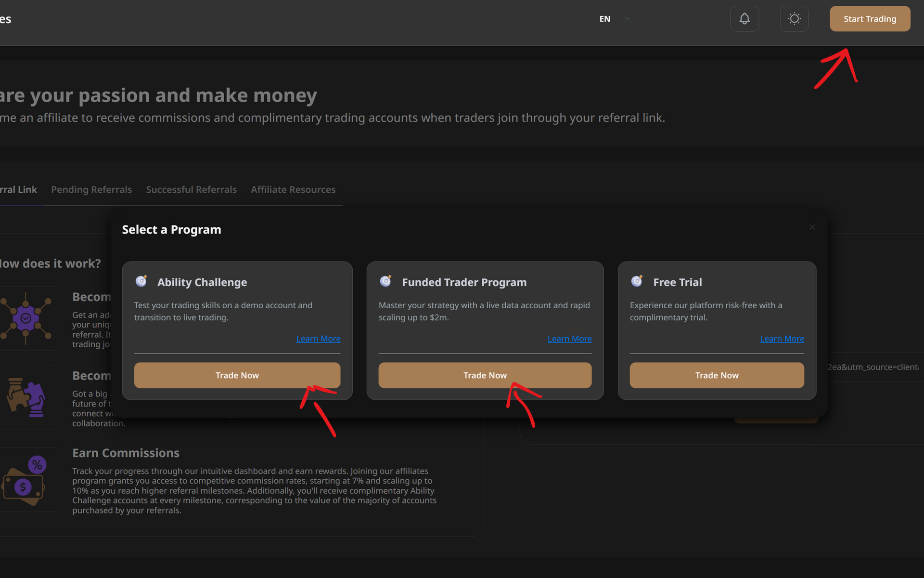This screenshot has width=924, height=578.
Task: Open the notifications bell icon
Action: [x=744, y=19]
